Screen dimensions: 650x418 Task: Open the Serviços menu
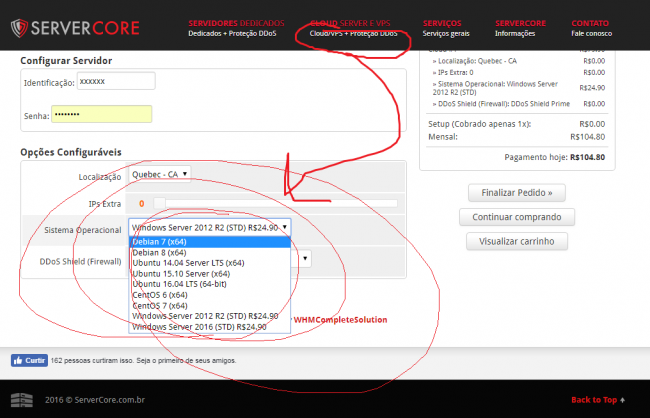coord(446,28)
